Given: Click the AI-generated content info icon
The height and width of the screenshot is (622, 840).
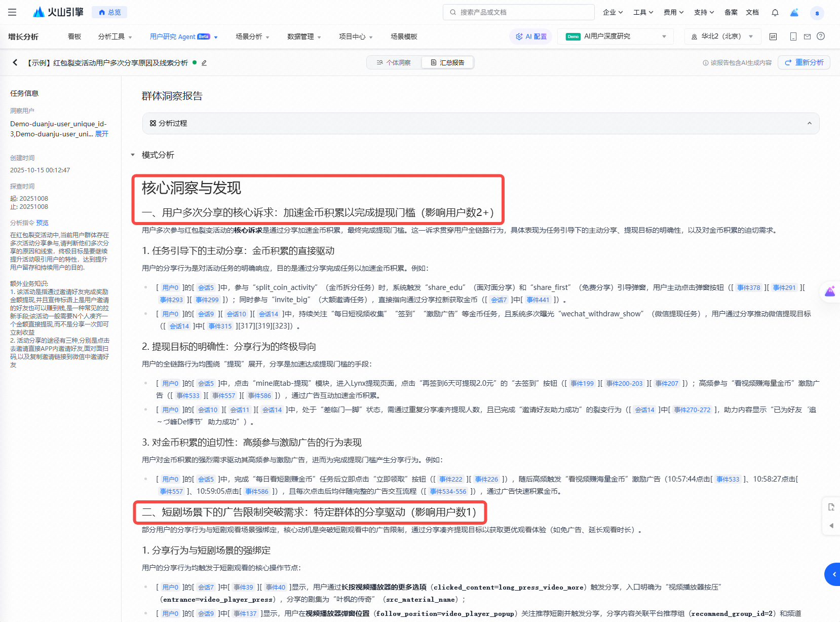Looking at the screenshot, I should click(x=706, y=63).
